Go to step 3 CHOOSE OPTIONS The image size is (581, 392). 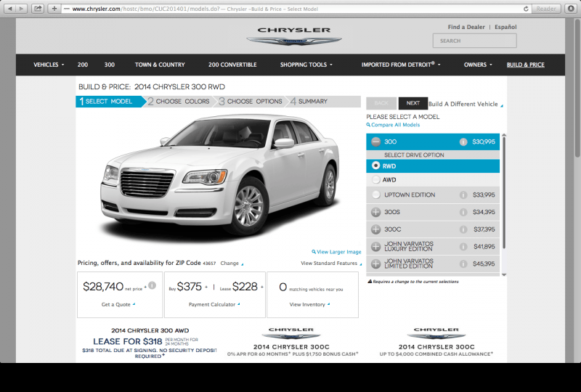pos(251,102)
